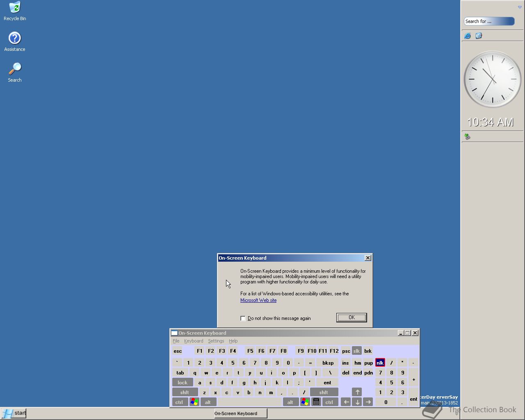
Task: Open the Assistance desktop icon
Action: click(15, 42)
